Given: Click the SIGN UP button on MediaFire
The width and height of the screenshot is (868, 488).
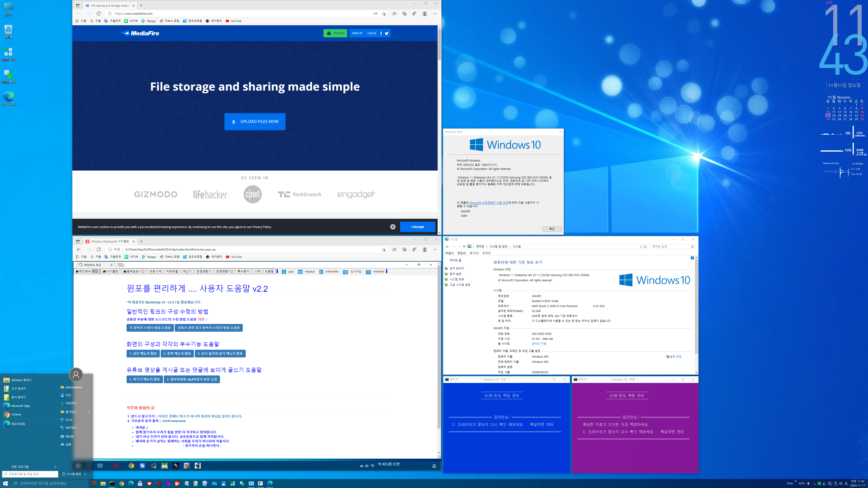Looking at the screenshot, I should pos(357,33).
